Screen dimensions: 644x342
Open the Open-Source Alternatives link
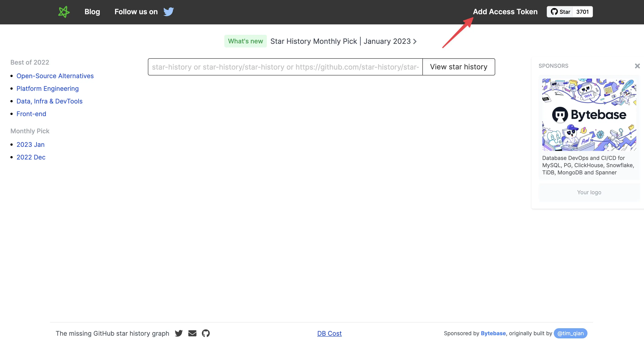tap(55, 76)
